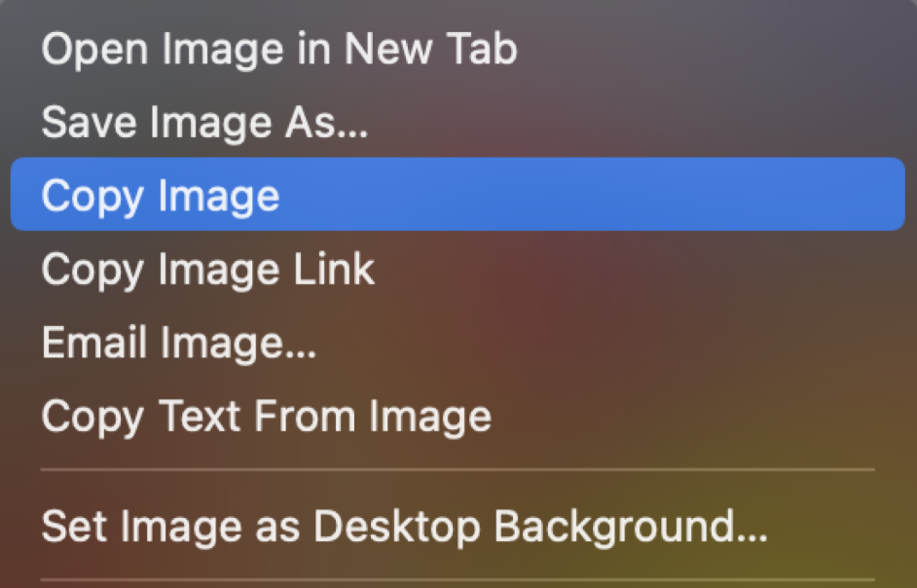Screen dimensions: 917x588
Task: Save the image using Save Image As…
Action: click(204, 123)
